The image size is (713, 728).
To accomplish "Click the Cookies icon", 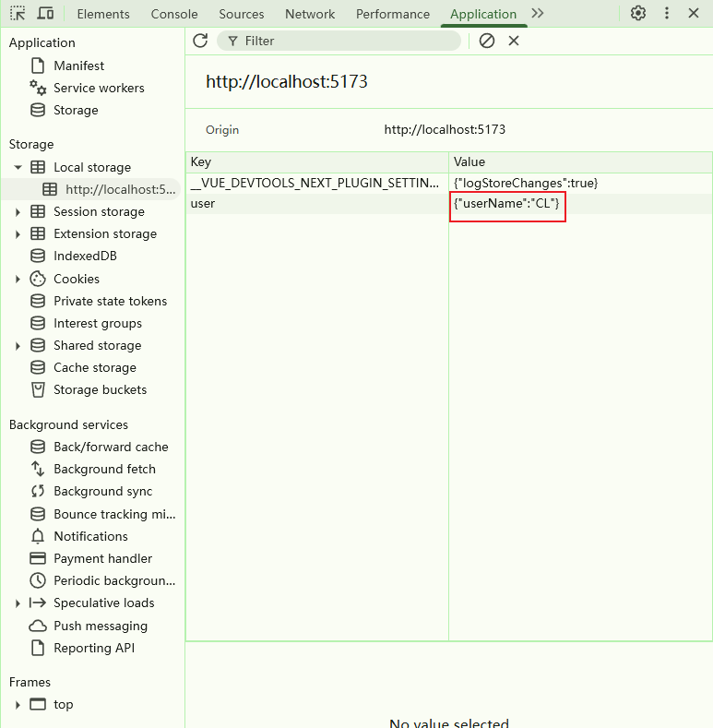I will point(38,279).
